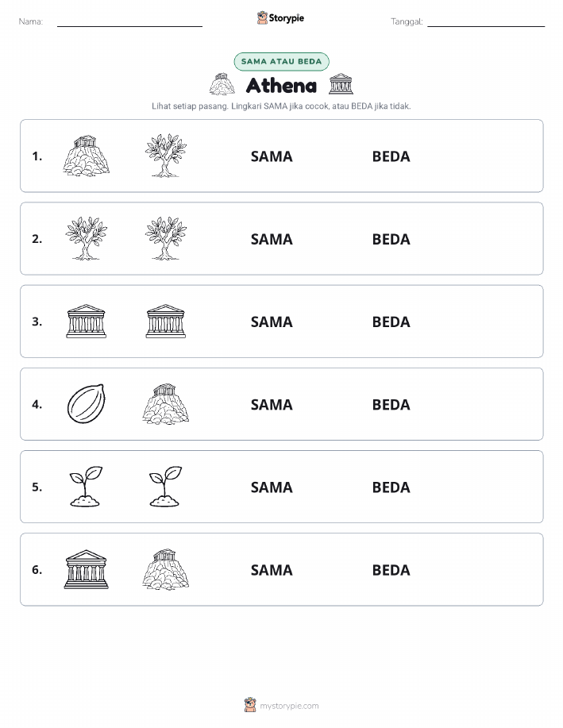Click the Acropolis hill icon in row 6
This screenshot has width=563, height=728.
(x=166, y=569)
